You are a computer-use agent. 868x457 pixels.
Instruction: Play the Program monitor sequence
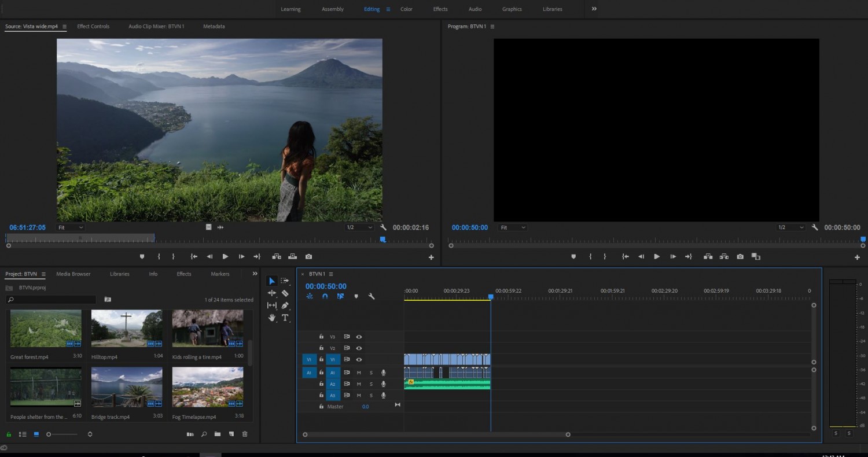click(x=657, y=256)
